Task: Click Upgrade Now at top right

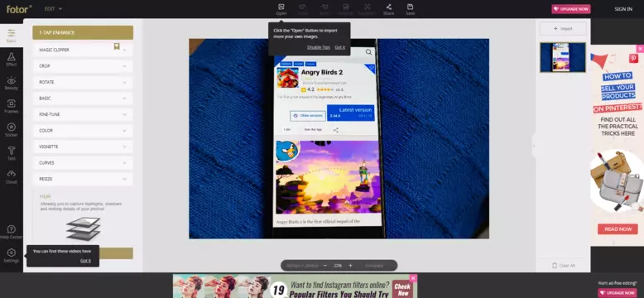Action: (x=571, y=9)
